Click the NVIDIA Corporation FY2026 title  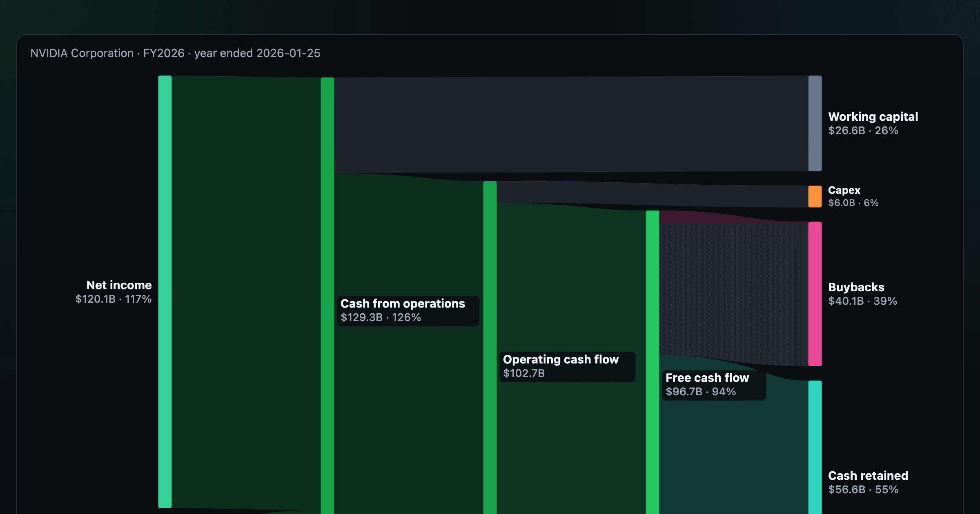click(175, 53)
